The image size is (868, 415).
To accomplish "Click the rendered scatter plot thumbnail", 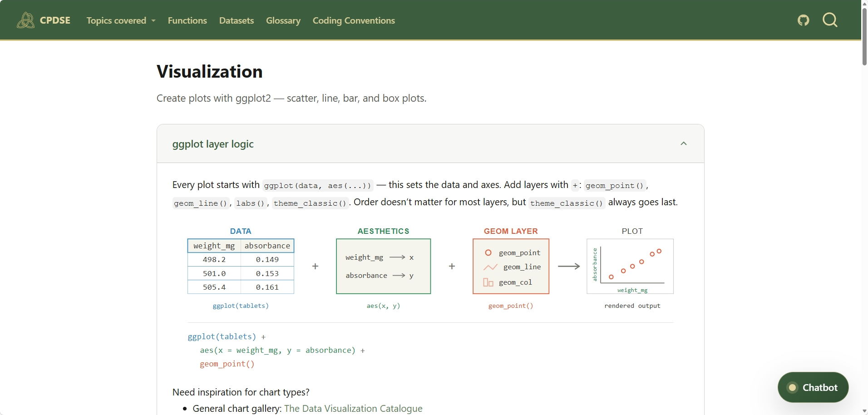I will tap(630, 267).
